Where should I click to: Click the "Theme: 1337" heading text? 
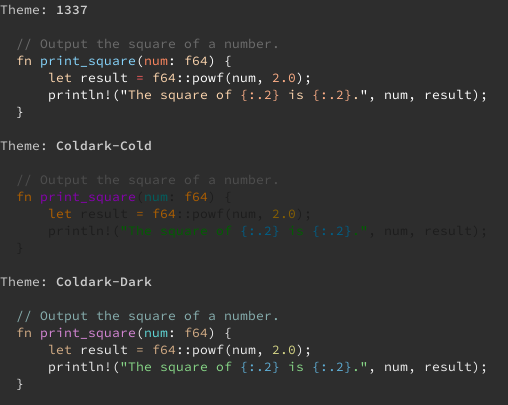click(44, 10)
